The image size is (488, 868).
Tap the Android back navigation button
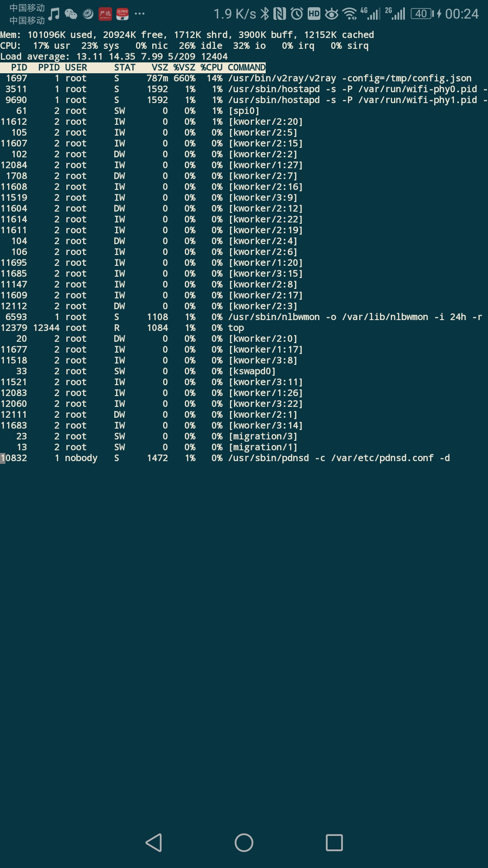154,843
